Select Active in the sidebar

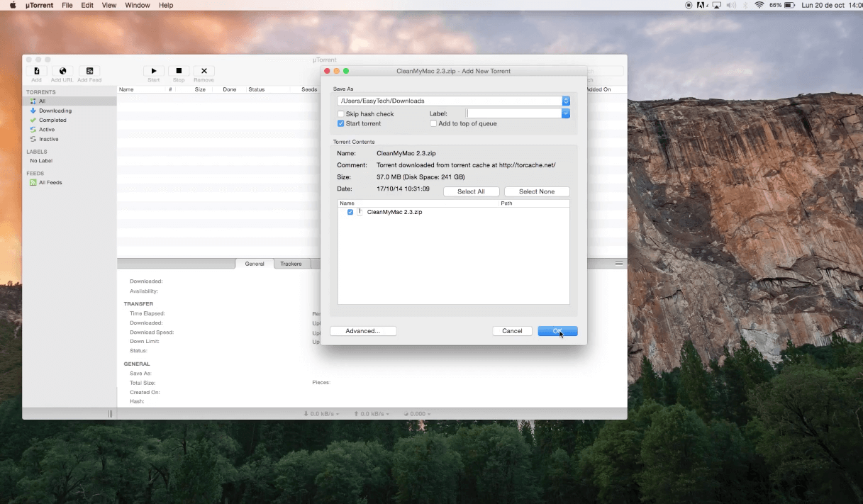pyautogui.click(x=69, y=130)
